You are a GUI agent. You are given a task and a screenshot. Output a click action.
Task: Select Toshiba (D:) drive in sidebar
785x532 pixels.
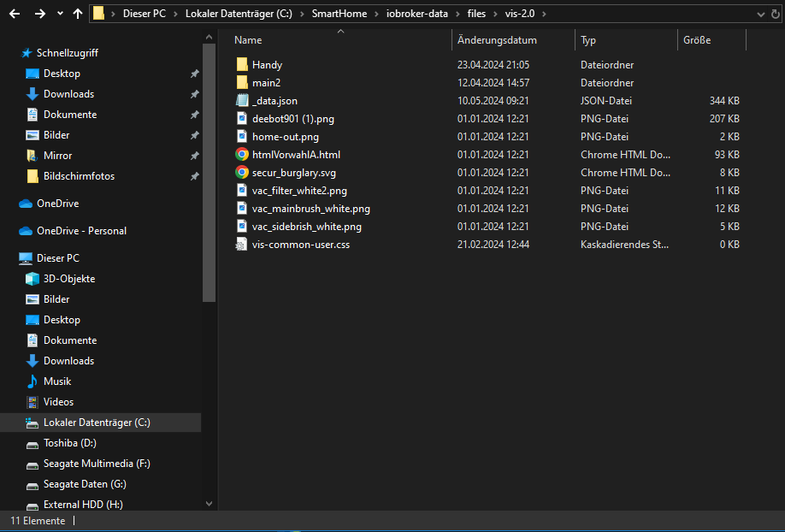[x=70, y=443]
